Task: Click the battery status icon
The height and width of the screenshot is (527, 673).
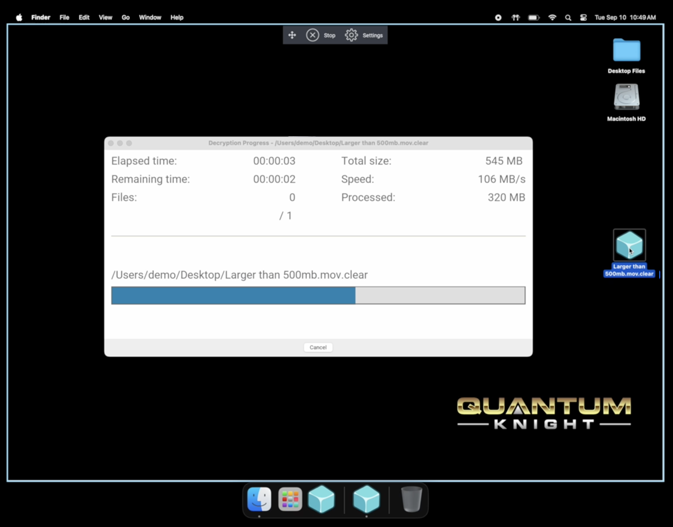Action: (x=534, y=18)
